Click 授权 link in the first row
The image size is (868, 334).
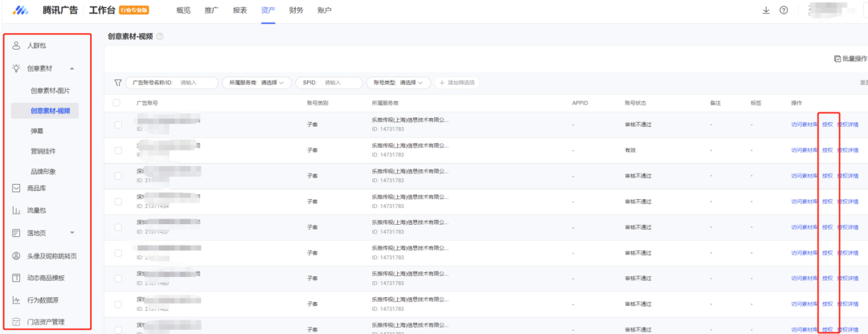point(827,125)
